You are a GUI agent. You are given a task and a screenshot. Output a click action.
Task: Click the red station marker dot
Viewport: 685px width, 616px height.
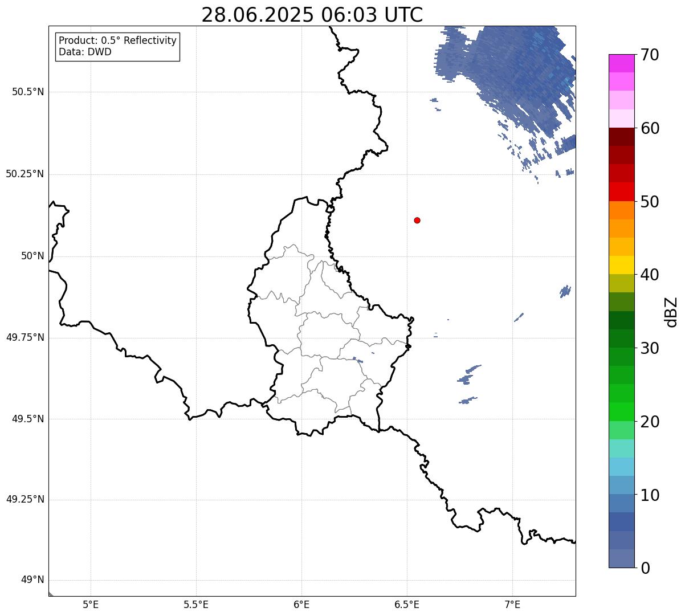(417, 220)
